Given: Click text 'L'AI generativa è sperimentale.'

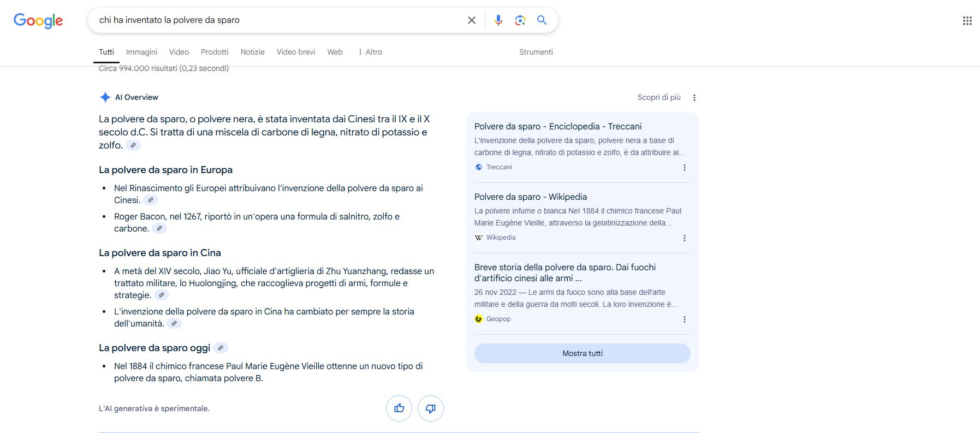Looking at the screenshot, I should point(154,408).
